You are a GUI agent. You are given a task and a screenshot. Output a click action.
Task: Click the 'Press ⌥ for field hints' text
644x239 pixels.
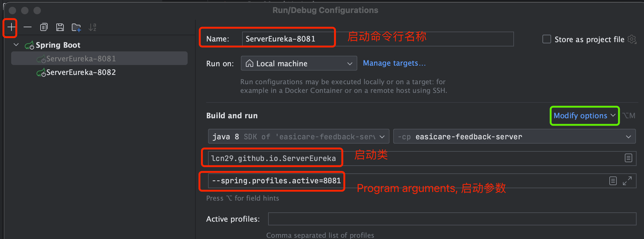point(243,198)
